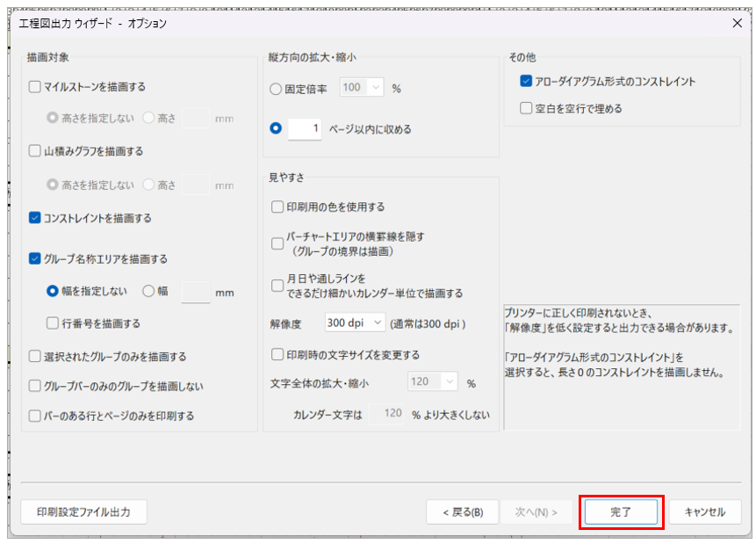Check バーのある行とページのみを印刷する
Screen dimensions: 756x544
pos(35,416)
